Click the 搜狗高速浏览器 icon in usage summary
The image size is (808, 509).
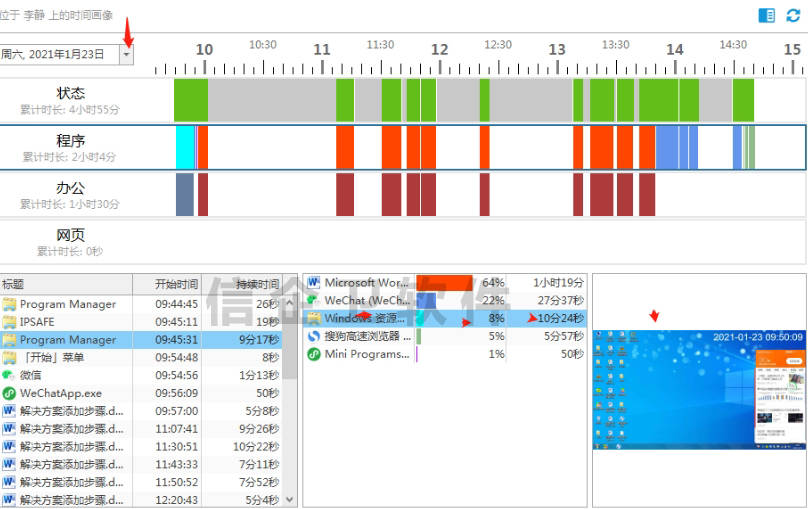tap(313, 337)
